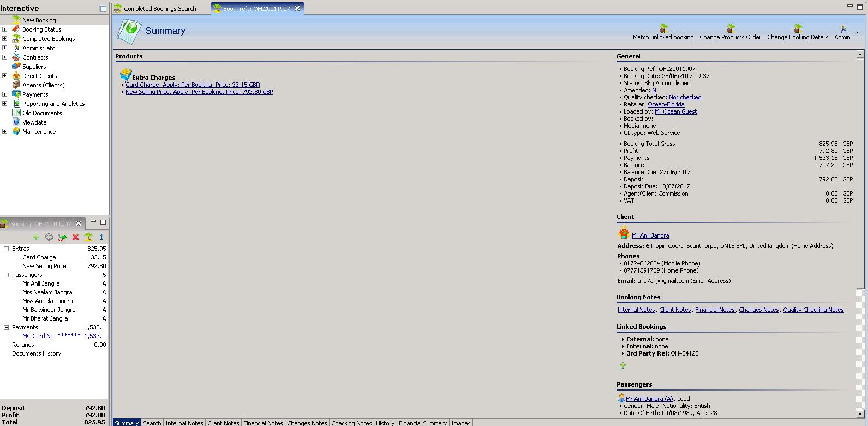868x426 pixels.
Task: Open the Mr Ocean Guest link
Action: coord(676,111)
